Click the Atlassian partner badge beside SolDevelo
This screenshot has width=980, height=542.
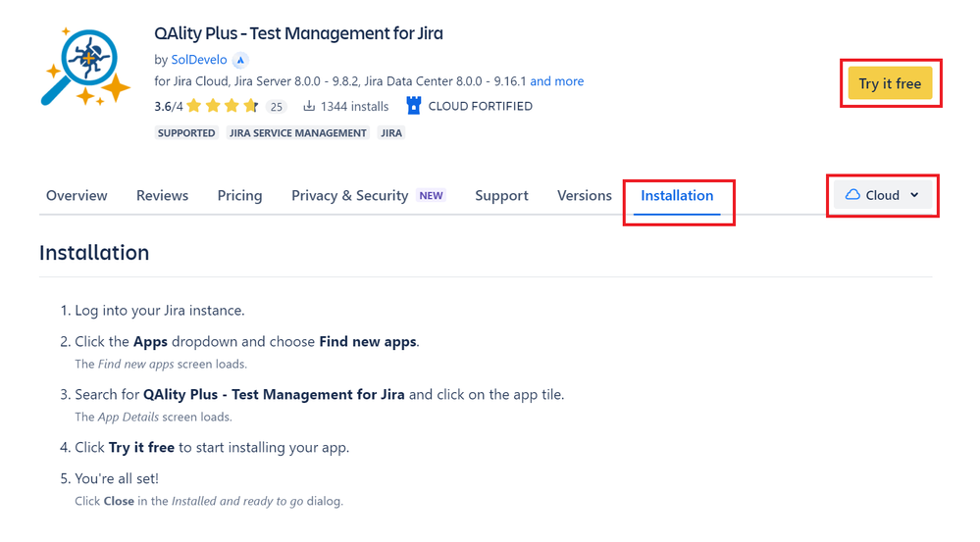[x=240, y=60]
